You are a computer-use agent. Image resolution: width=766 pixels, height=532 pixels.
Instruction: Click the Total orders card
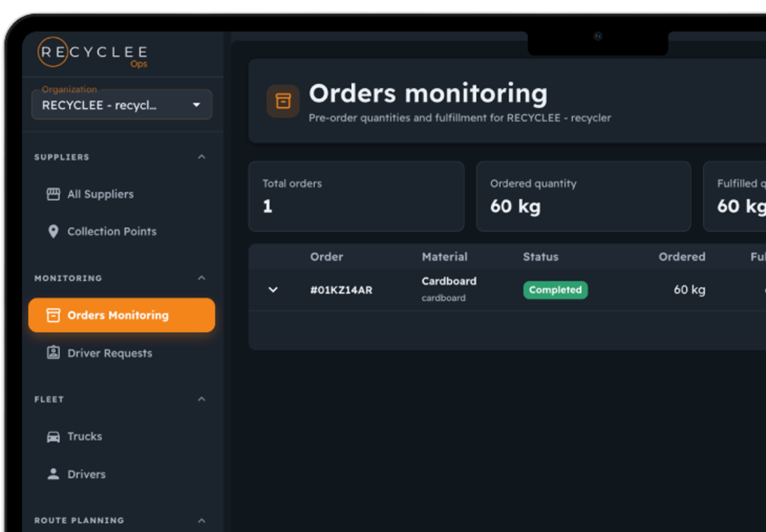(356, 196)
